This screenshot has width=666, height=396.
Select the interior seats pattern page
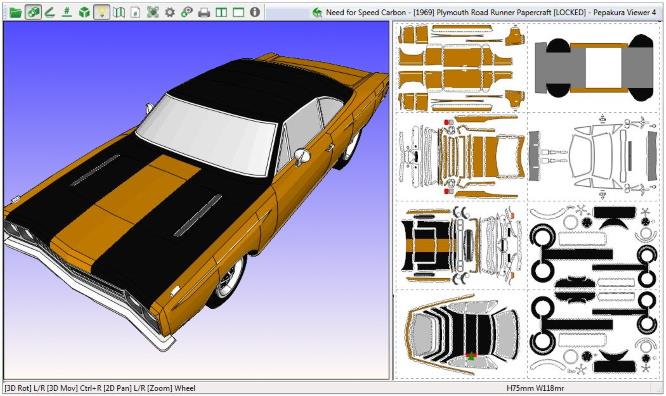point(461,334)
